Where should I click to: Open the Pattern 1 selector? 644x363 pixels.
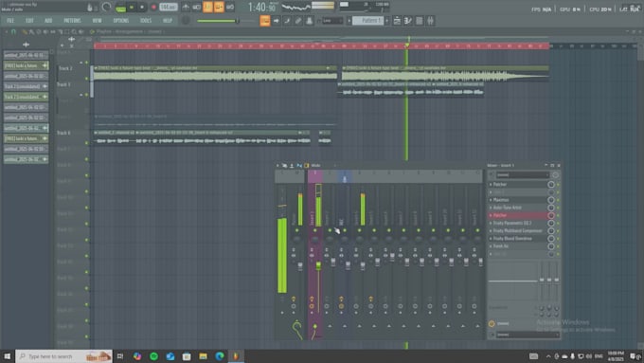coord(368,21)
